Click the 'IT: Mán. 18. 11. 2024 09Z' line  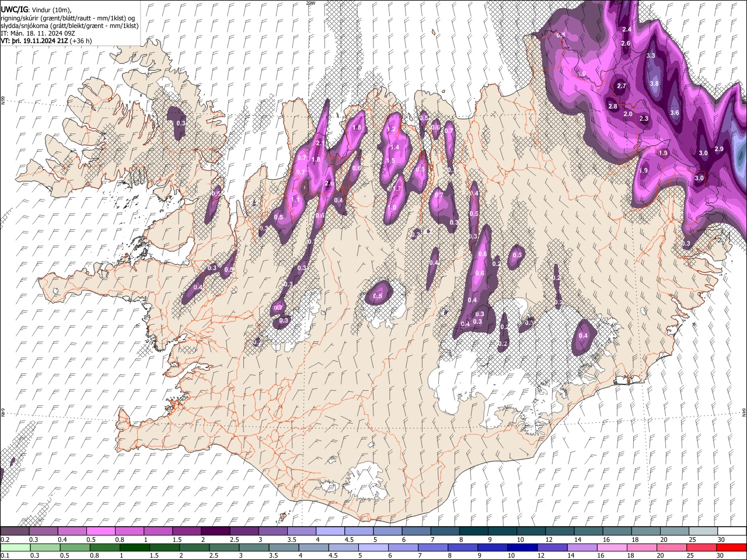37,33
